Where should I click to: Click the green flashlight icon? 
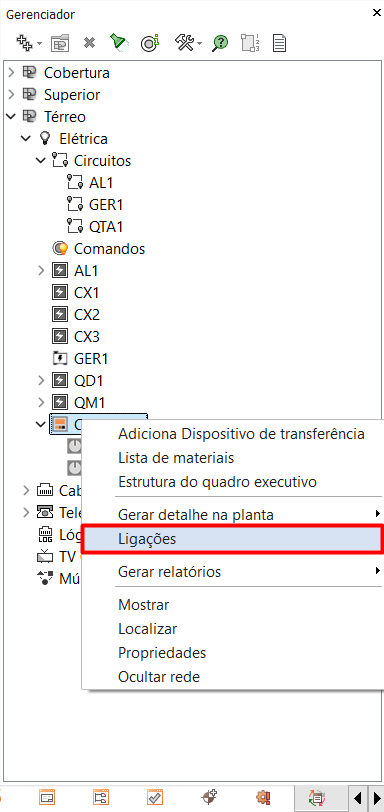point(120,42)
